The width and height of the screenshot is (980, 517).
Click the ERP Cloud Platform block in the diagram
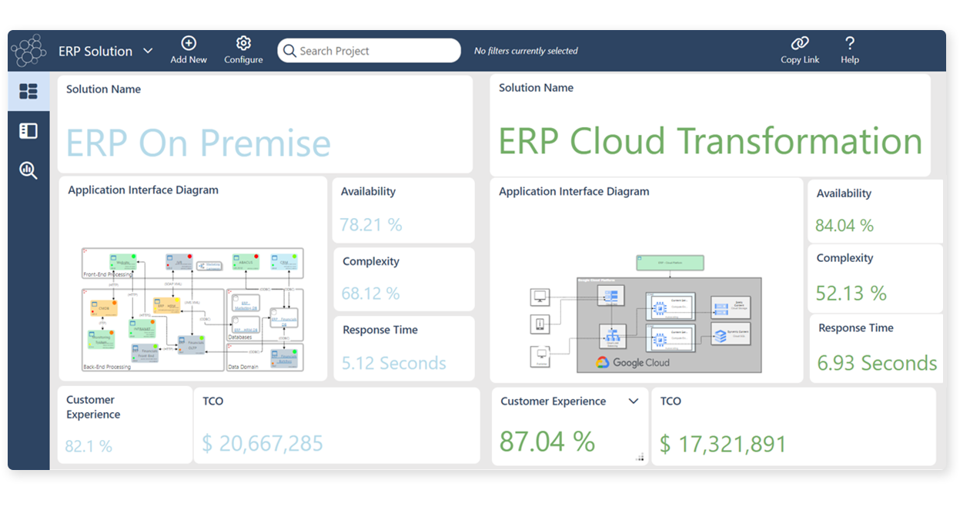(670, 262)
